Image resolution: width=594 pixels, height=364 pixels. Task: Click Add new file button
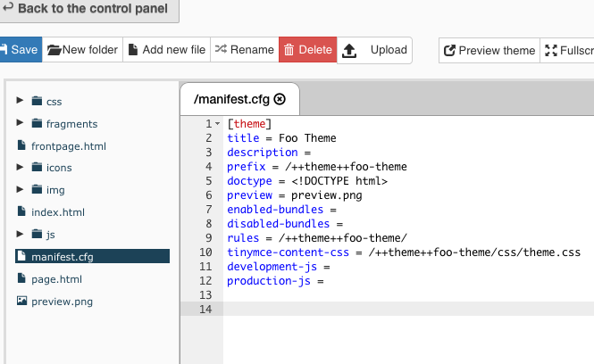pyautogui.click(x=167, y=50)
